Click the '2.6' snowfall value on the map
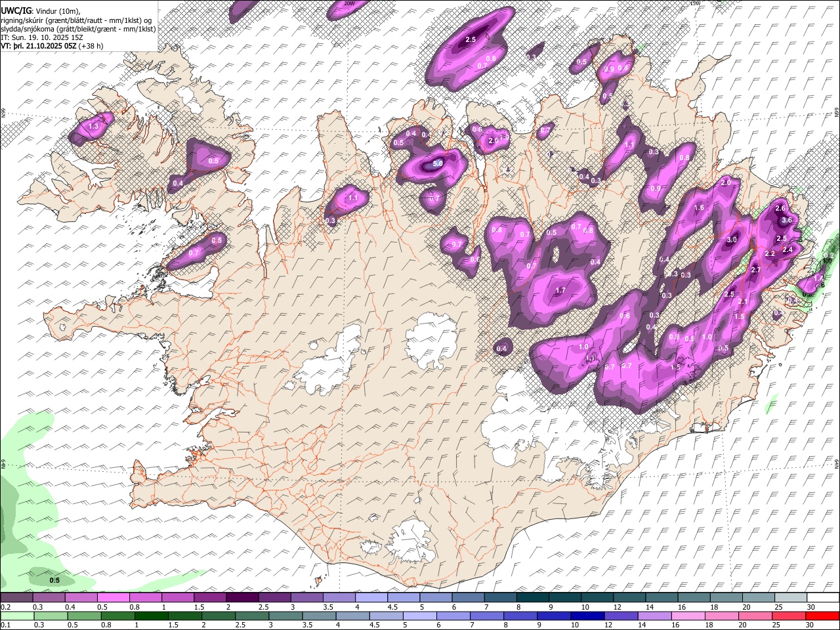This screenshot has height=630, width=840. click(x=780, y=208)
